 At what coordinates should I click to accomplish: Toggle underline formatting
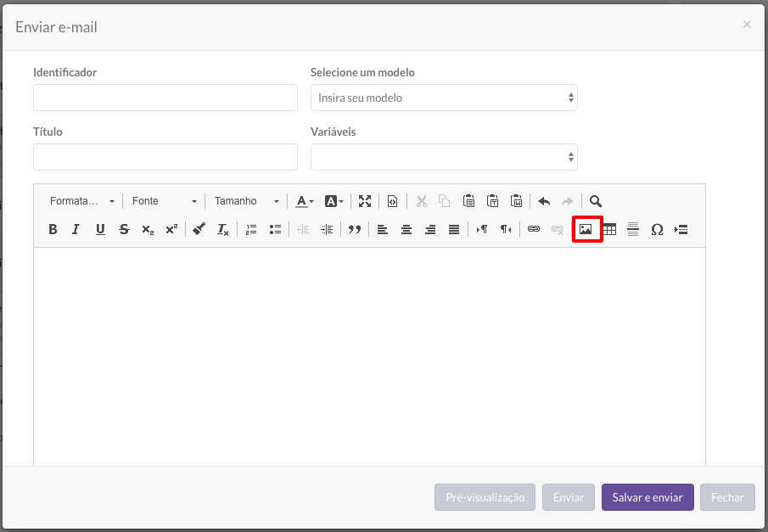(x=100, y=229)
